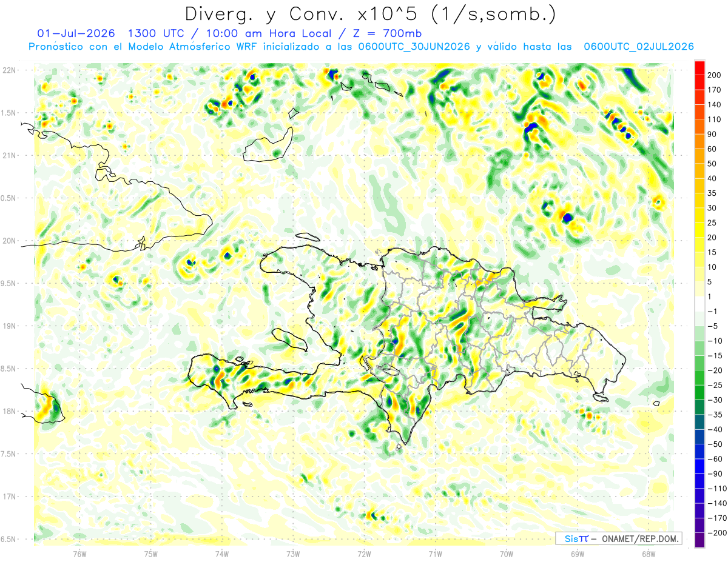
Task: Click the '0600UTC_02JUL2026' valid-until time
Action: pos(639,47)
